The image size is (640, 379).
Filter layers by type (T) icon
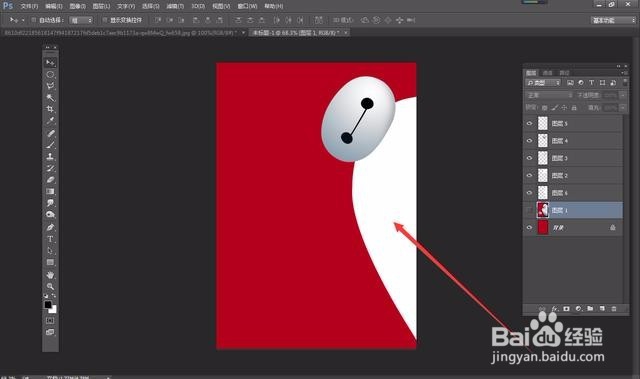coord(591,83)
